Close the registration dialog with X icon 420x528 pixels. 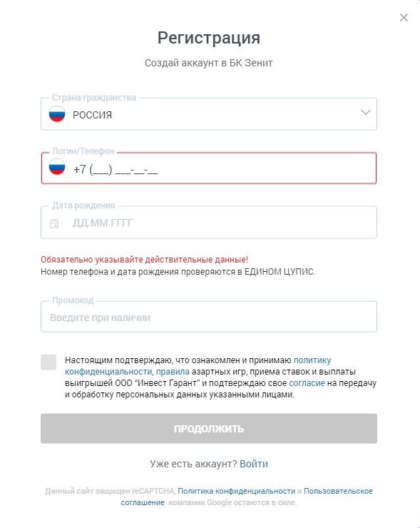click(404, 18)
